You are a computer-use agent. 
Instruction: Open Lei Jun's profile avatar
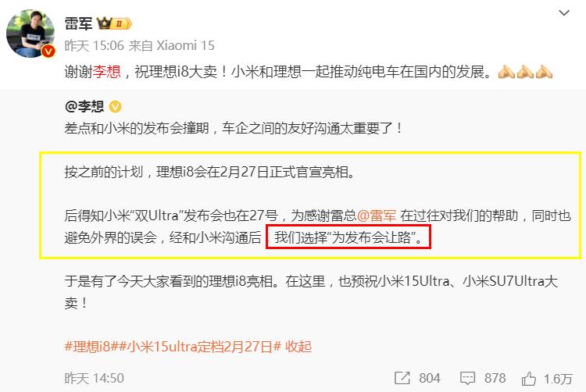pyautogui.click(x=30, y=34)
